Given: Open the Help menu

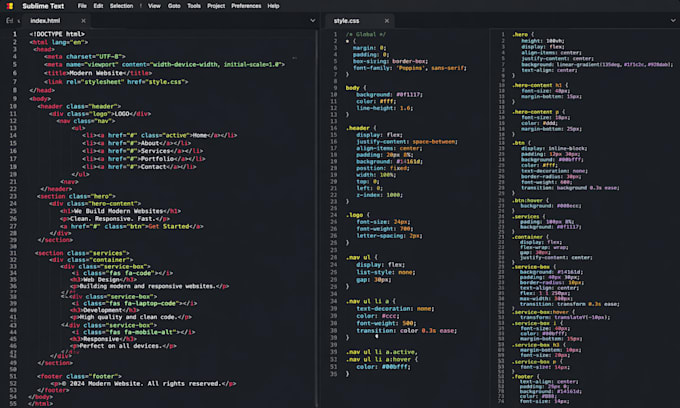Looking at the screenshot, I should coord(273,6).
